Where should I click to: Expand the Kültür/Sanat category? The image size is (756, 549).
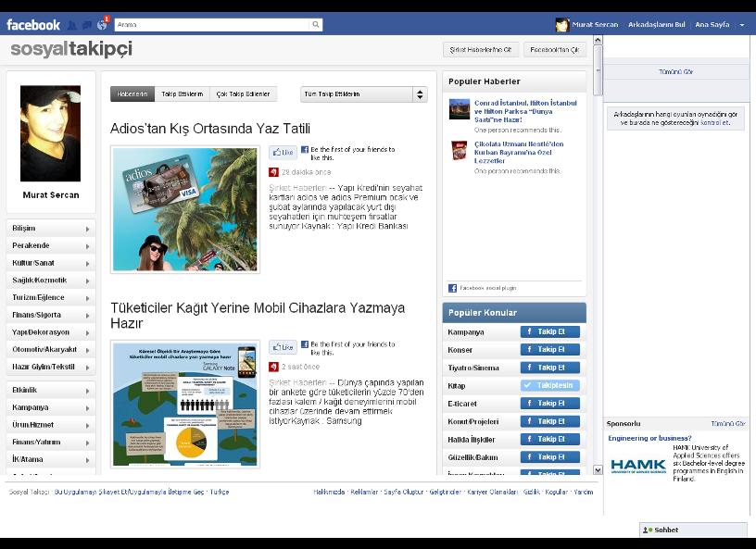pos(51,263)
